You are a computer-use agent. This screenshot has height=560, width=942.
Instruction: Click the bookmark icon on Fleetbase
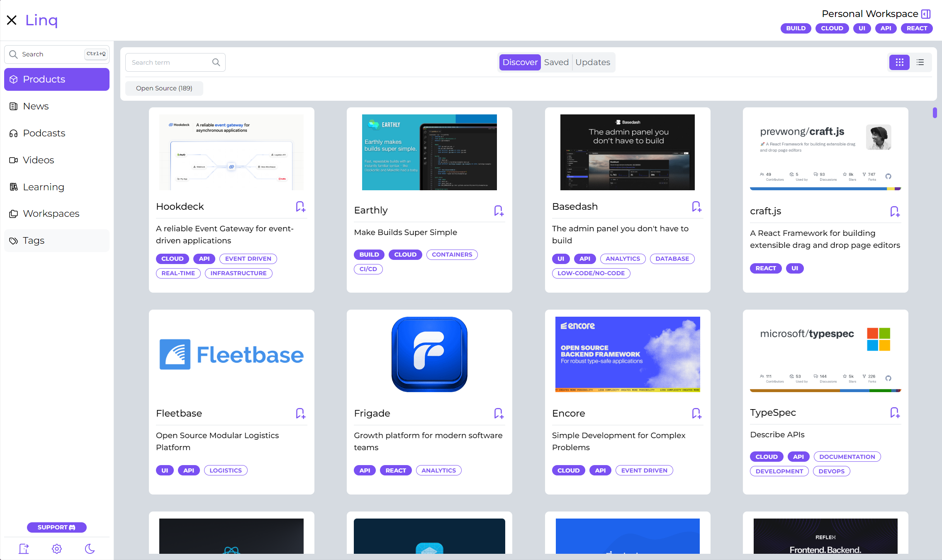point(300,413)
